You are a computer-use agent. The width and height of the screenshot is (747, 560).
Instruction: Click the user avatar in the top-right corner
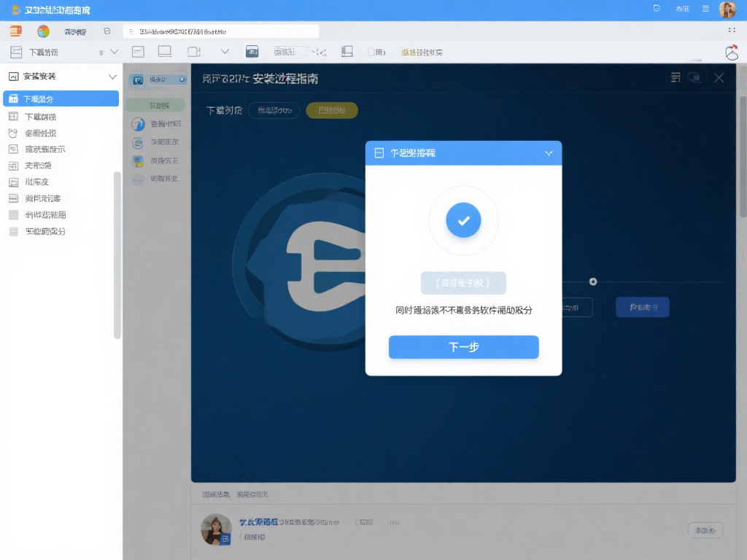point(727,9)
